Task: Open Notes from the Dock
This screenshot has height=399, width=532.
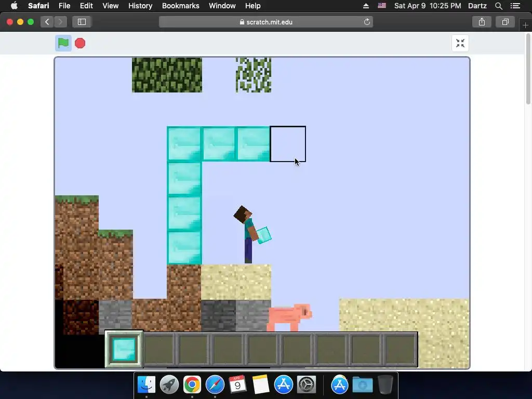Action: (x=261, y=384)
